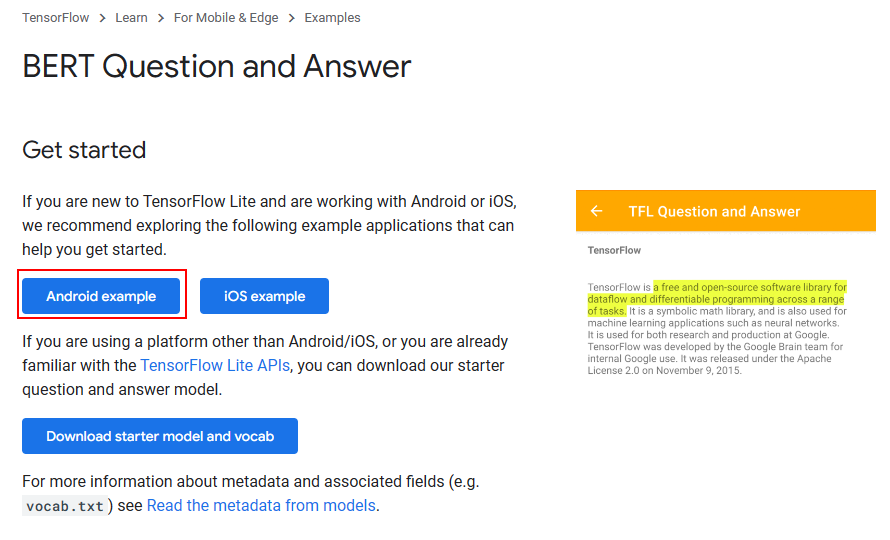
Task: Open the Learn breadcrumb
Action: point(131,18)
